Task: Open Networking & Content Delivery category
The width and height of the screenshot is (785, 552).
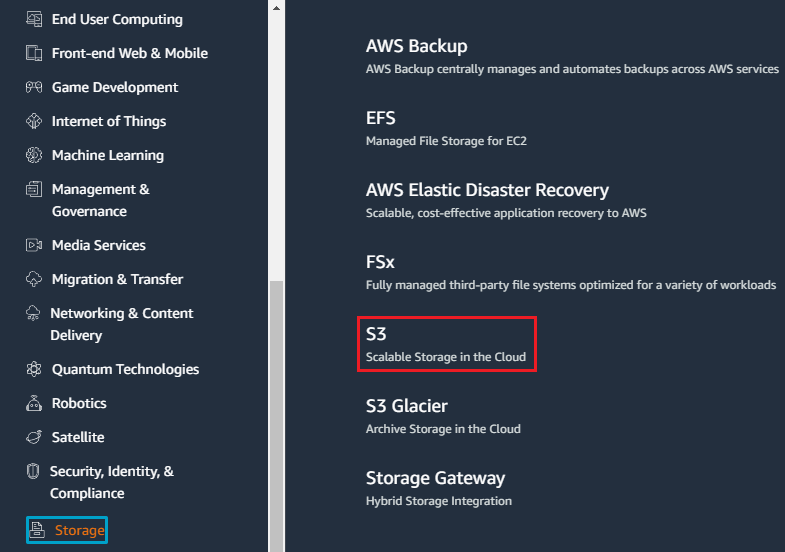Action: tap(122, 324)
